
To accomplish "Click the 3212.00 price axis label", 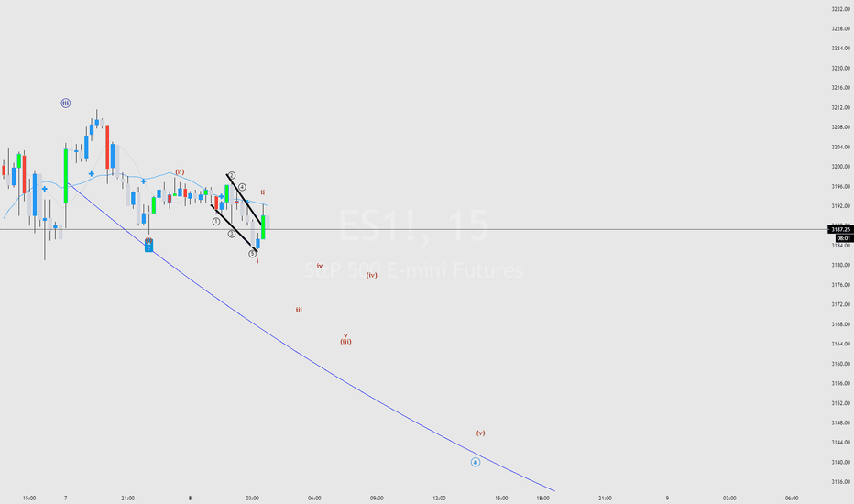I will [841, 107].
